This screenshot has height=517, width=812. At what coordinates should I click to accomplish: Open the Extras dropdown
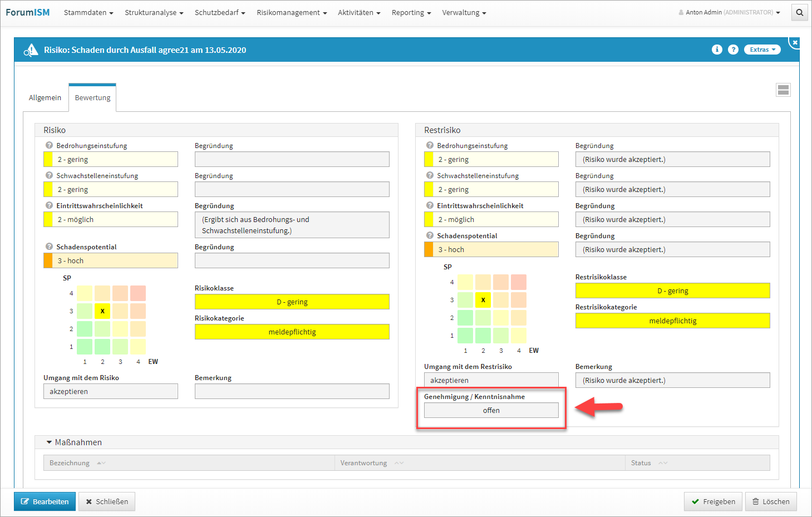tap(762, 50)
